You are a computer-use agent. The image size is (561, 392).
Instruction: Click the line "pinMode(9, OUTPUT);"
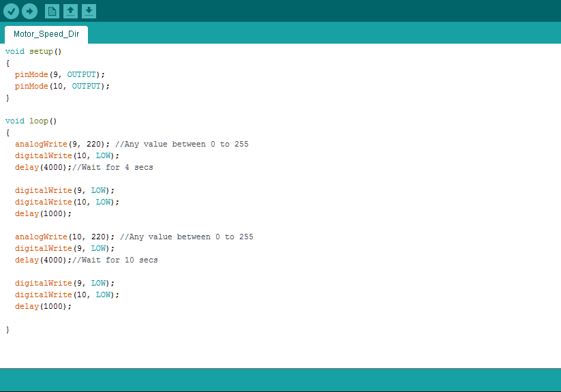click(x=60, y=74)
